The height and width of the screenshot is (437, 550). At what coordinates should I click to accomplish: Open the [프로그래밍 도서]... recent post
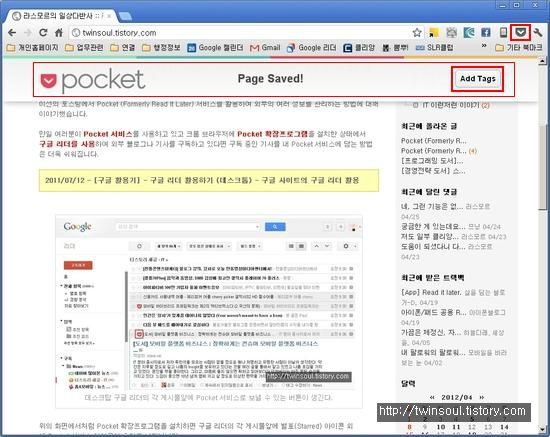click(432, 161)
